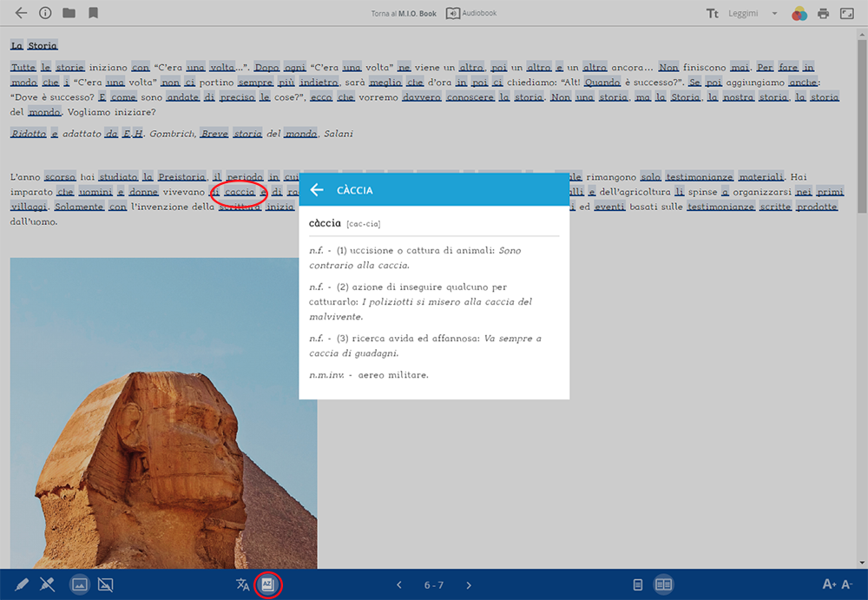Go to next page with right chevron
The width and height of the screenshot is (868, 600).
469,585
